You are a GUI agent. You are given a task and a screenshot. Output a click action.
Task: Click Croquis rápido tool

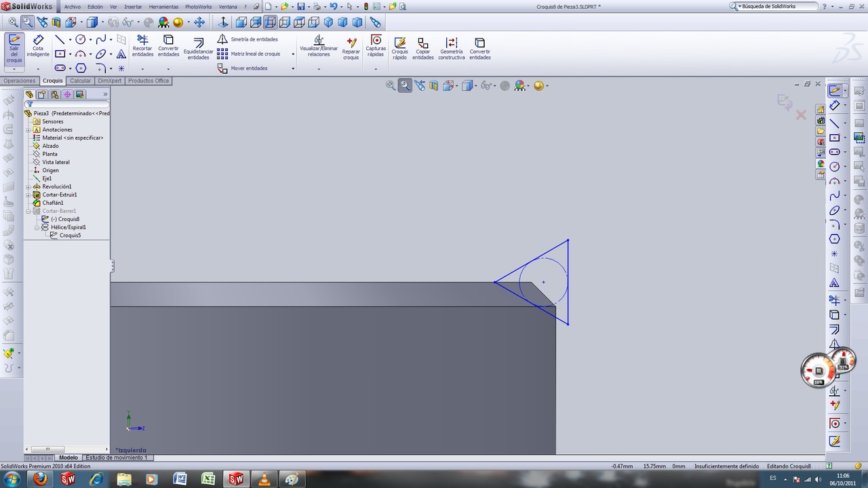(399, 49)
